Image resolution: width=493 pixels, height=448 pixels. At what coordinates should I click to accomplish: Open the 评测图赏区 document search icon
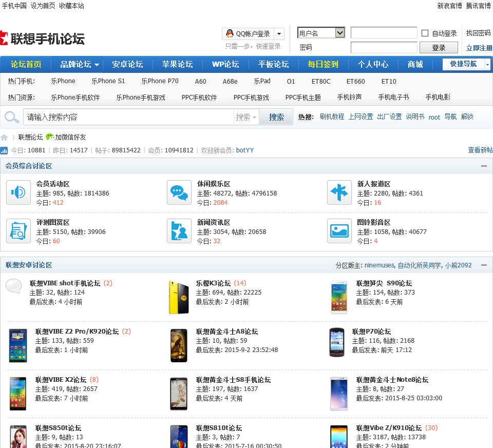click(x=18, y=231)
